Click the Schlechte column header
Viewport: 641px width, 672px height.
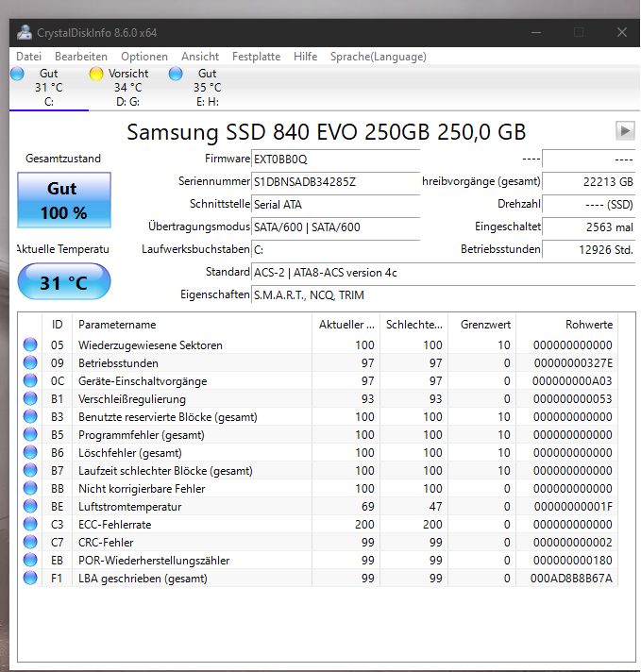[x=413, y=325]
